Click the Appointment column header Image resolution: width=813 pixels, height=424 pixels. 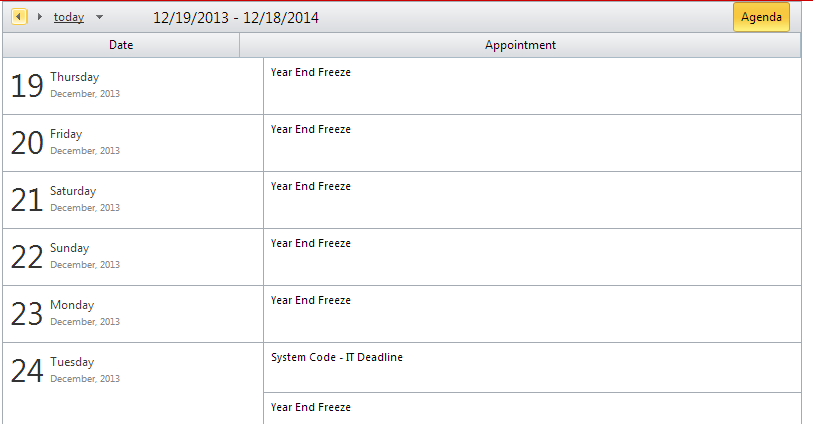click(x=520, y=45)
